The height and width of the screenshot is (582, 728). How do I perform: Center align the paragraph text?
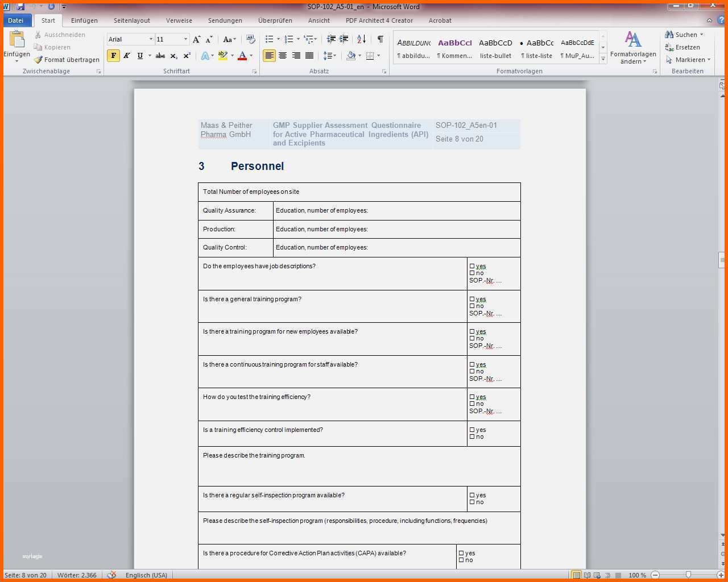(283, 56)
